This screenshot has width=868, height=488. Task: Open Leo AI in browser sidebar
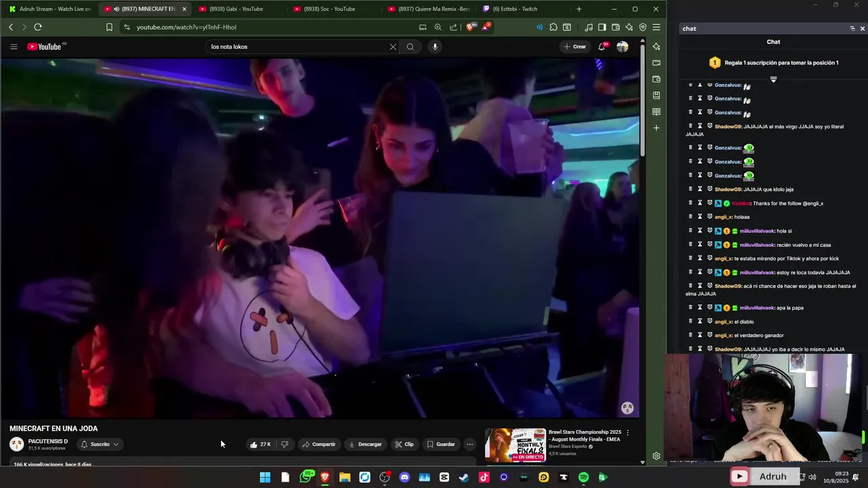656,46
